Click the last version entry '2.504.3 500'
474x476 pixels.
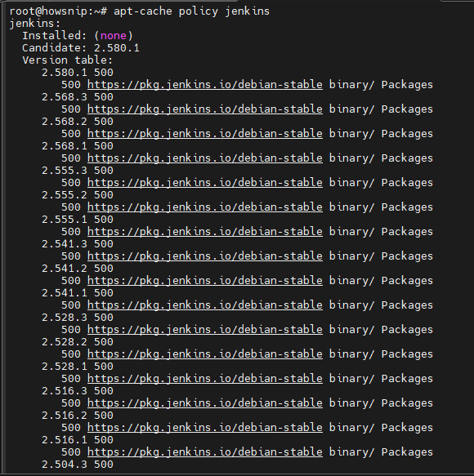78,465
